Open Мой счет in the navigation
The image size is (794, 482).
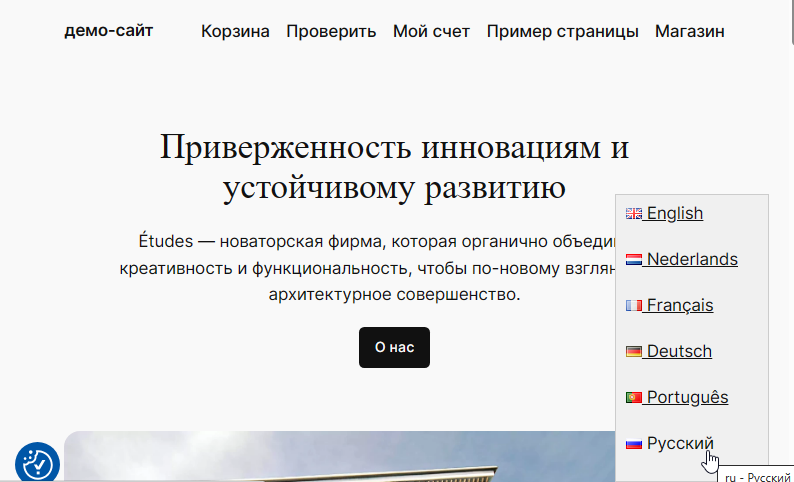(431, 31)
